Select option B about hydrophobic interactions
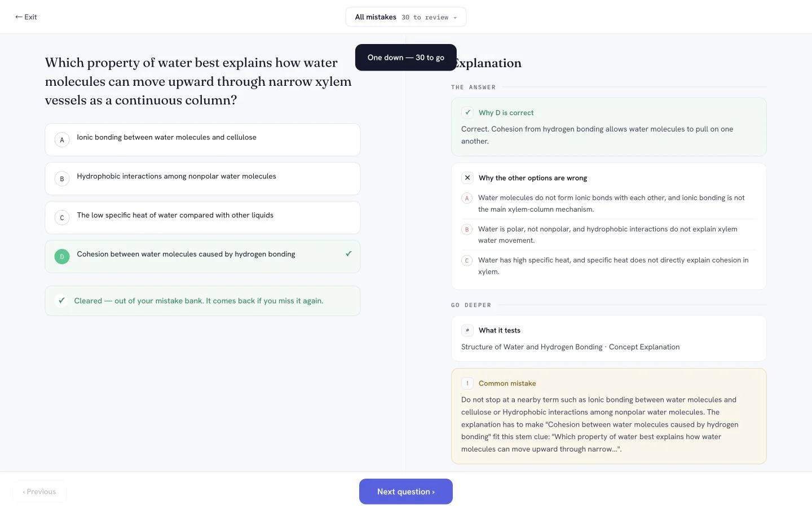 (x=202, y=178)
